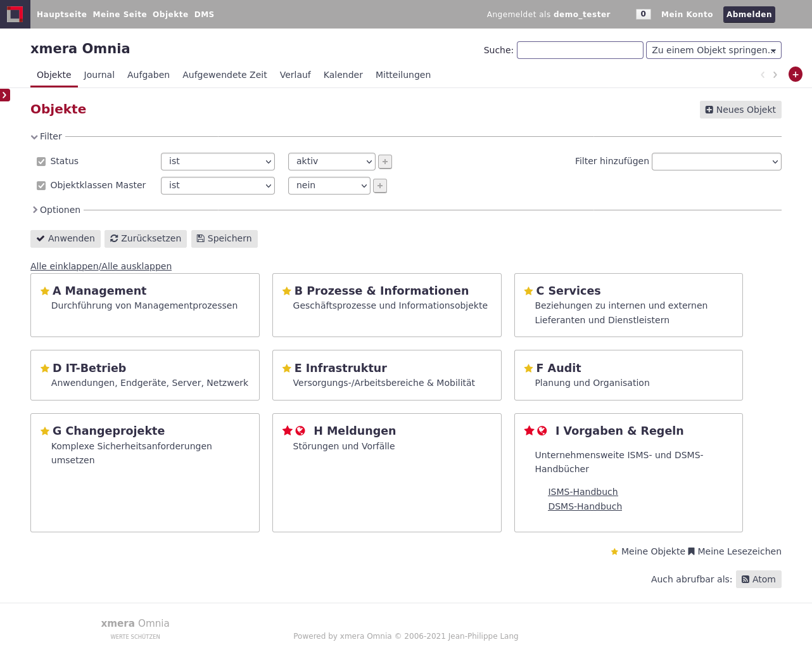This screenshot has height=654, width=812.
Task: Click the star icon of D IT-Betrieb
Action: (x=45, y=368)
